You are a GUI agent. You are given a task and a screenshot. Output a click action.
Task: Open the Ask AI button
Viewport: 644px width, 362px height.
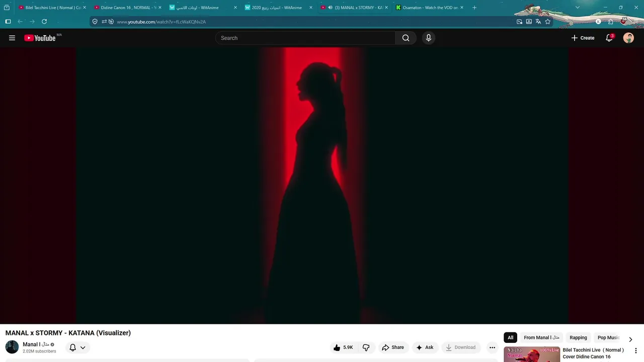pyautogui.click(x=425, y=347)
